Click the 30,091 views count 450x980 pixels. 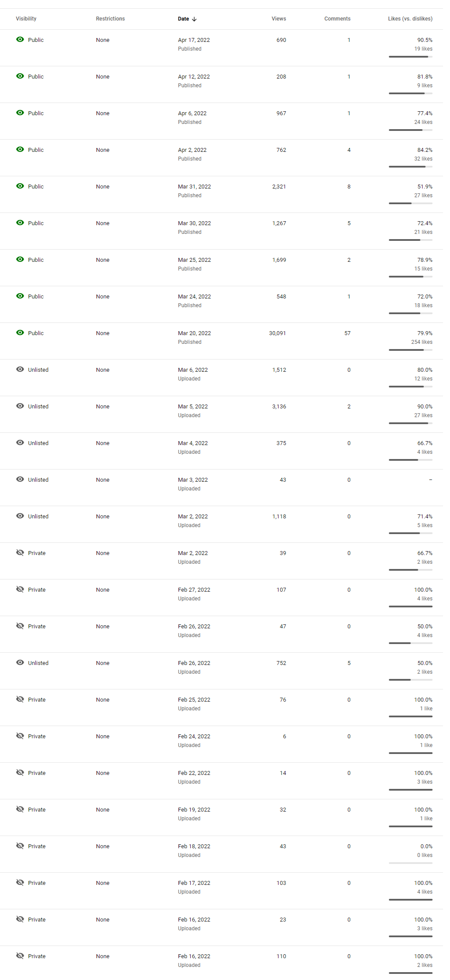277,333
